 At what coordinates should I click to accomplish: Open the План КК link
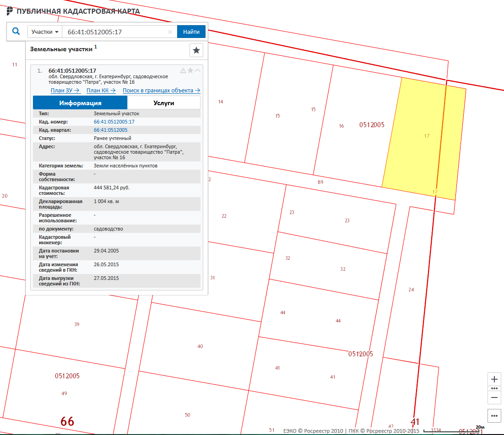[101, 91]
